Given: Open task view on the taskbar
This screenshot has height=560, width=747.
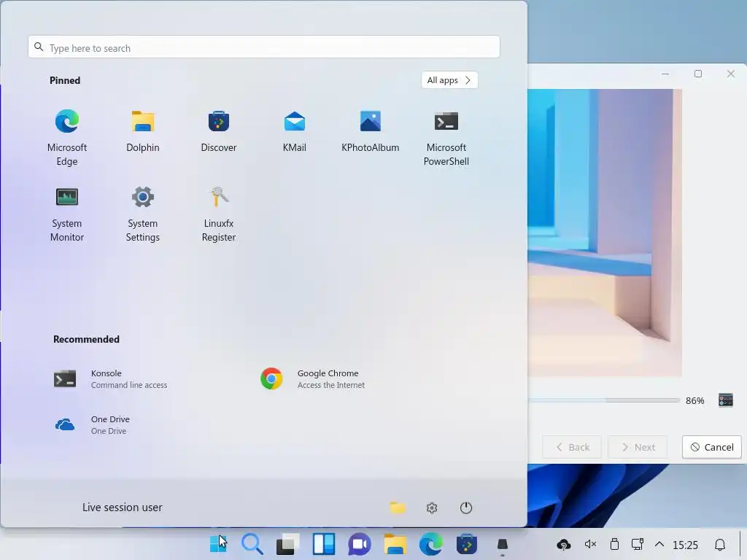Looking at the screenshot, I should pyautogui.click(x=287, y=544).
